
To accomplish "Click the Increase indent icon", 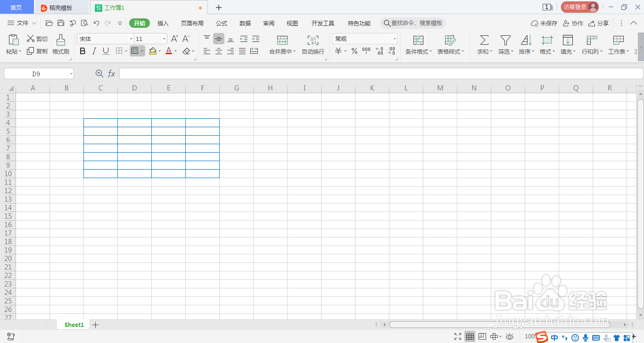I will [x=256, y=39].
